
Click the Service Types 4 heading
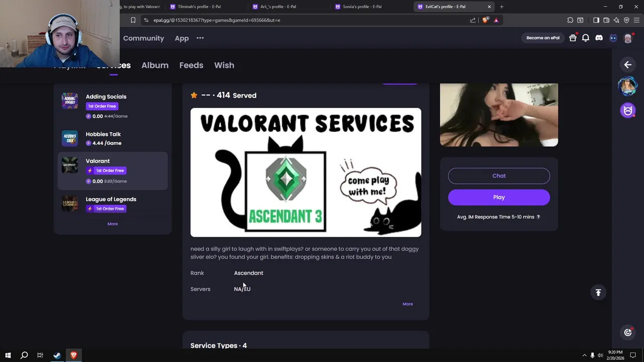pyautogui.click(x=218, y=345)
